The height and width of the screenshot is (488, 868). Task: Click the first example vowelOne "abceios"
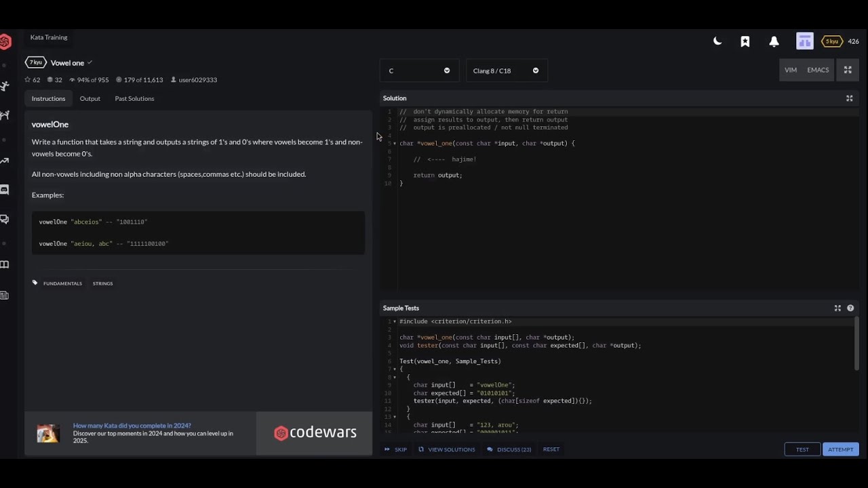click(x=93, y=222)
